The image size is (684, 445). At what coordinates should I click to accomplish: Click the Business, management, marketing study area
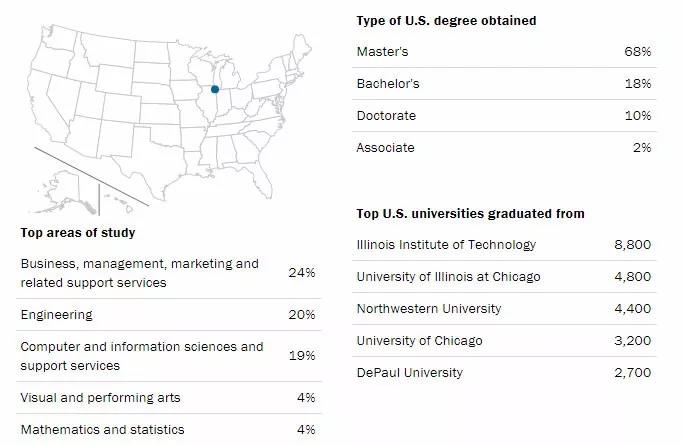point(139,273)
